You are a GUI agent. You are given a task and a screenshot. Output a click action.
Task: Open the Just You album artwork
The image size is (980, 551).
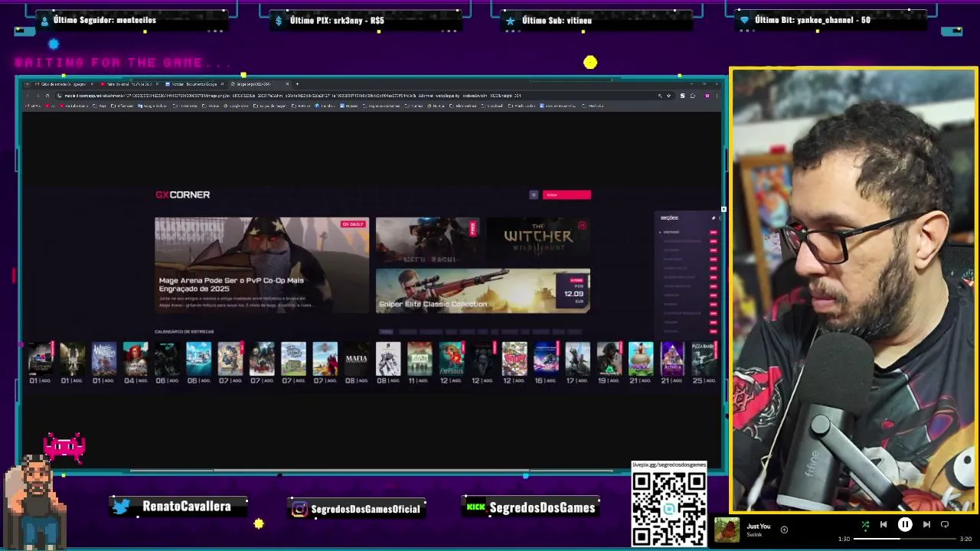tap(727, 529)
